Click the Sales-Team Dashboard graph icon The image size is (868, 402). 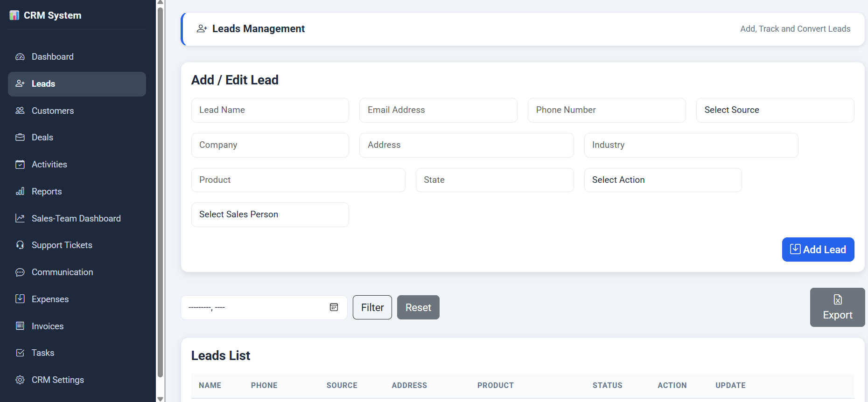point(20,218)
